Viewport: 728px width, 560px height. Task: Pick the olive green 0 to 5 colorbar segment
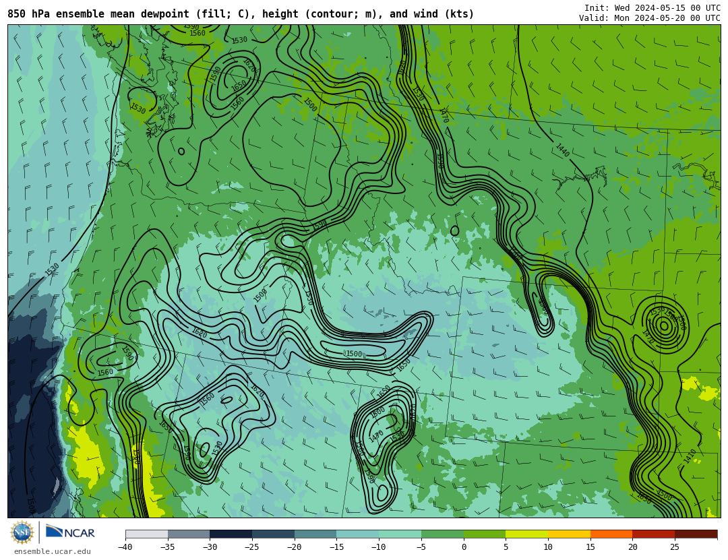(485, 534)
